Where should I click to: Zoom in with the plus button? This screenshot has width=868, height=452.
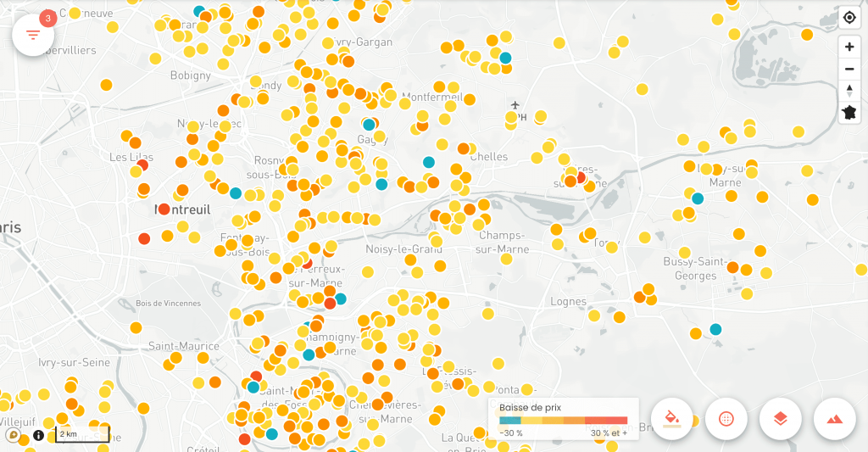(x=849, y=47)
